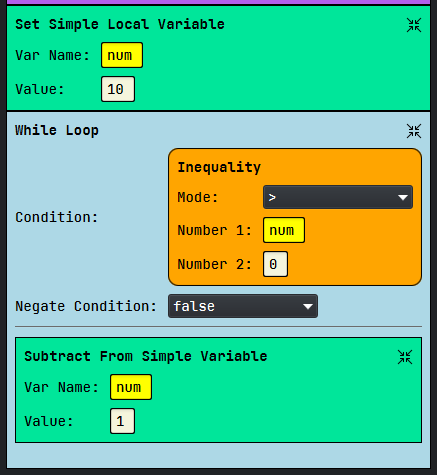This screenshot has height=475, width=437.
Task: Select the Inequality condition block header
Action: (x=219, y=167)
